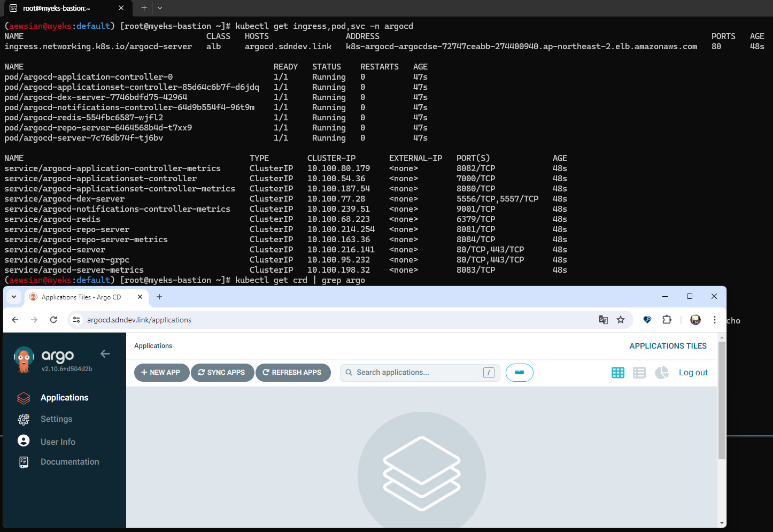Collapse the Argo CD sidebar with arrow

coord(105,353)
